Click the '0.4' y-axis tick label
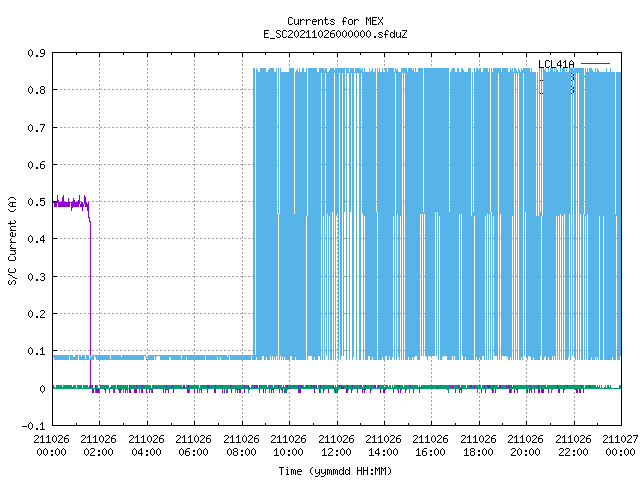Image resolution: width=640 pixels, height=480 pixels. tap(36, 239)
